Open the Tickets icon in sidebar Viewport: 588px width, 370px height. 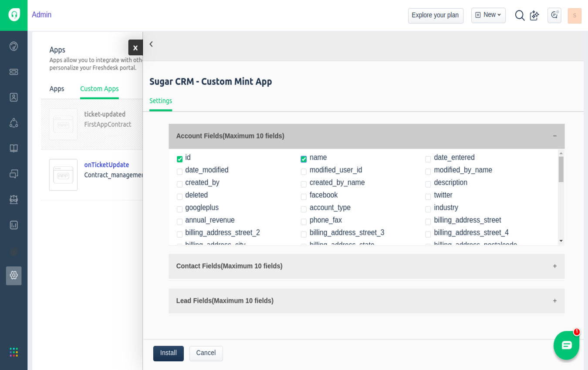click(x=14, y=72)
